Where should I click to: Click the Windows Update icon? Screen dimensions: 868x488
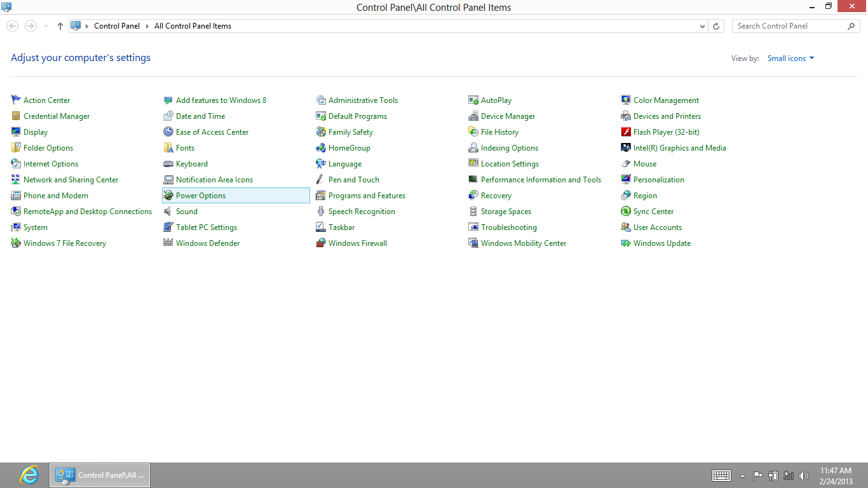(x=626, y=243)
